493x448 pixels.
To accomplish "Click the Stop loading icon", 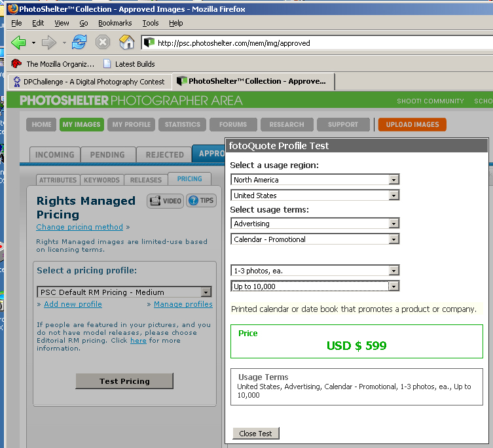I will [103, 43].
